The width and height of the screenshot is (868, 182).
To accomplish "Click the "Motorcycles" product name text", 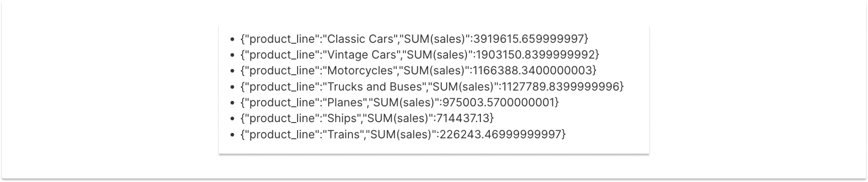I will click(360, 71).
